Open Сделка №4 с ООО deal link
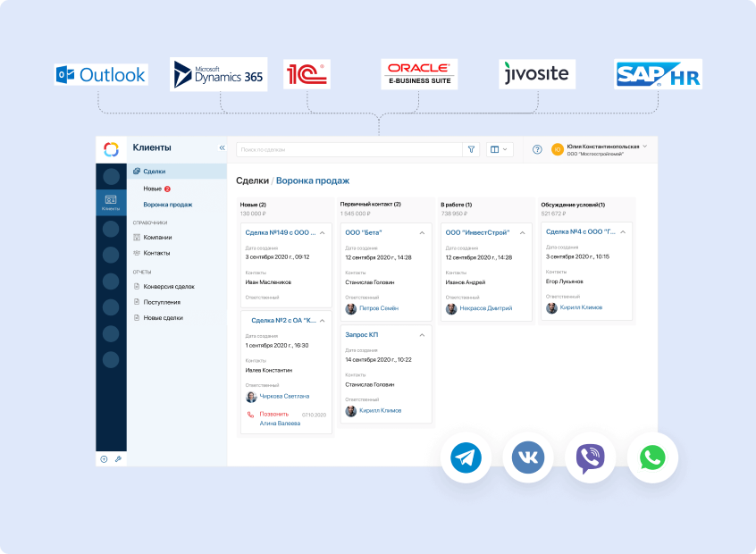756x554 pixels. [581, 231]
